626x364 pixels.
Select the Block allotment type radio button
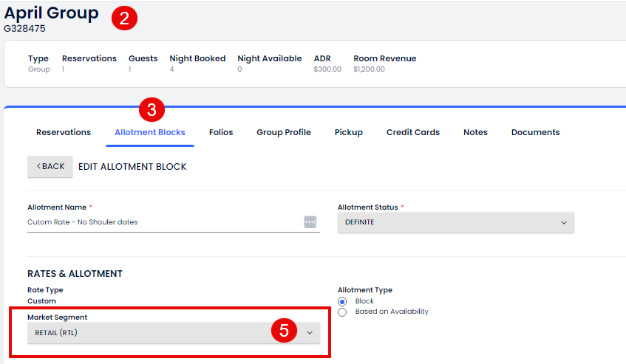(342, 301)
